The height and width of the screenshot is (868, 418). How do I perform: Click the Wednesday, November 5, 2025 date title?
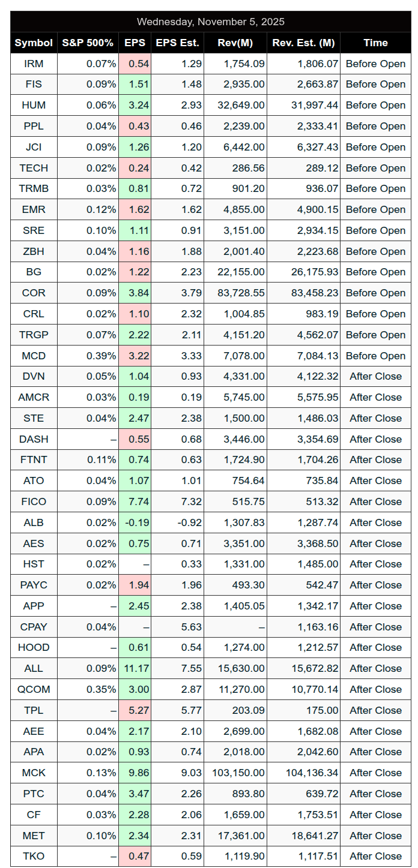210,22
